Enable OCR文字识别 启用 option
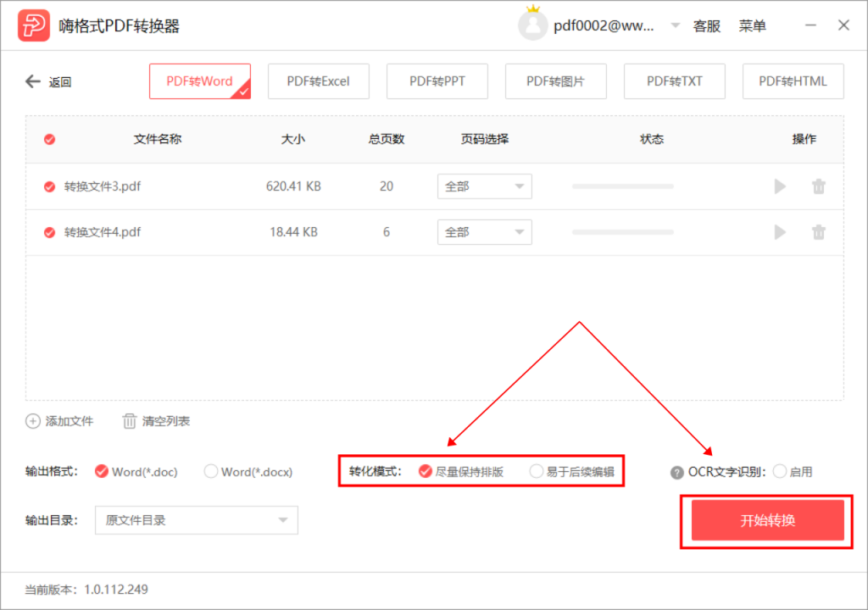The height and width of the screenshot is (610, 868). point(780,472)
